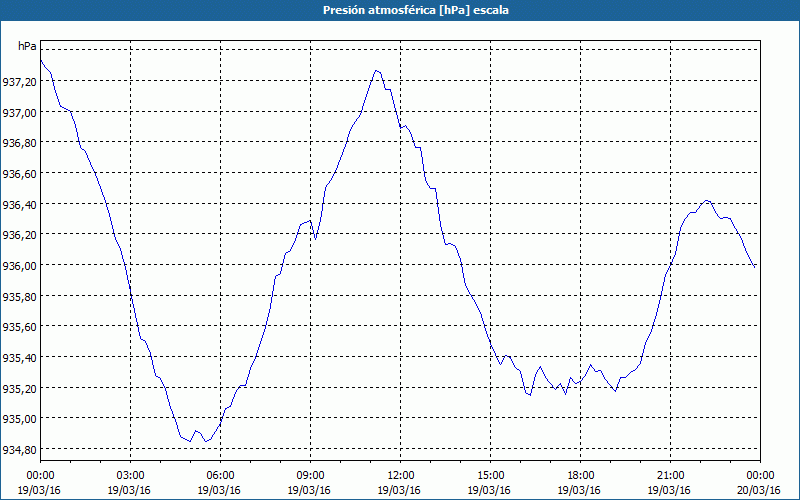Viewport: 800px width, 500px height.
Task: Click the pressure curve peak near 11:00
Action: click(377, 70)
